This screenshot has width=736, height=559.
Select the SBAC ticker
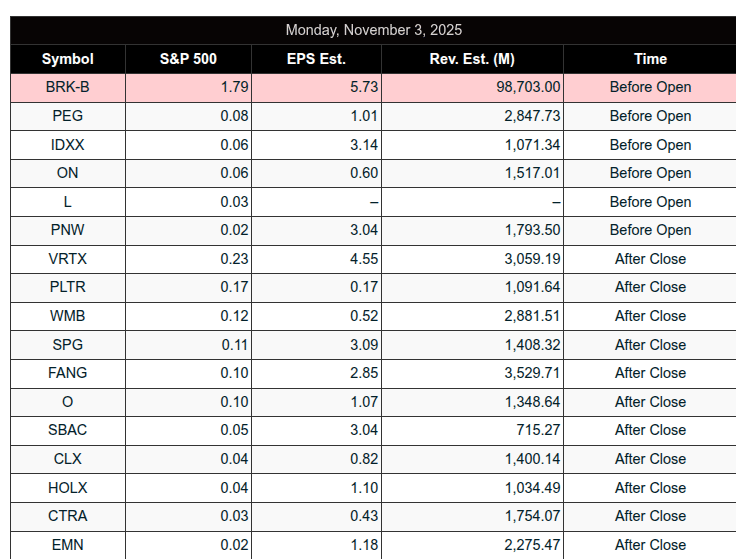pyautogui.click(x=67, y=430)
